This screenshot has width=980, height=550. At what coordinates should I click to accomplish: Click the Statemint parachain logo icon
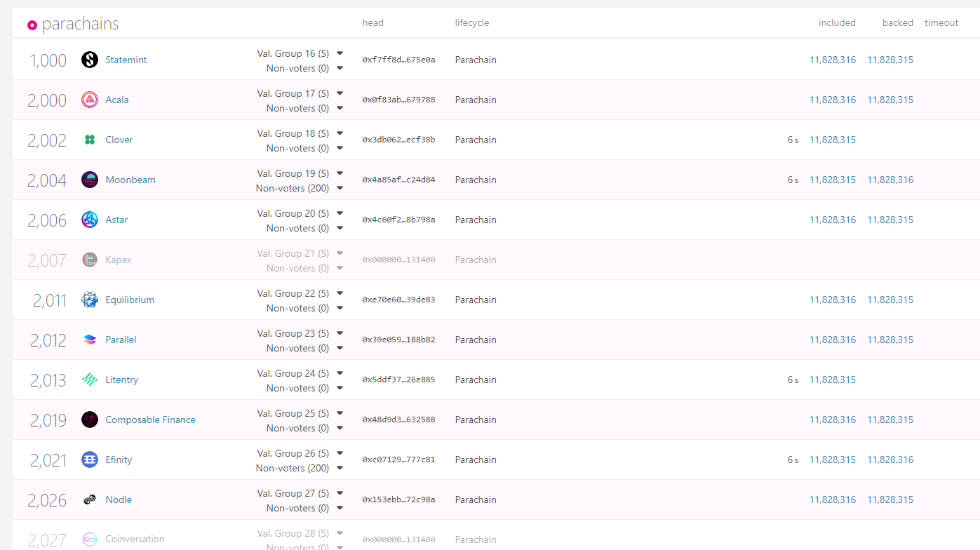tap(89, 60)
